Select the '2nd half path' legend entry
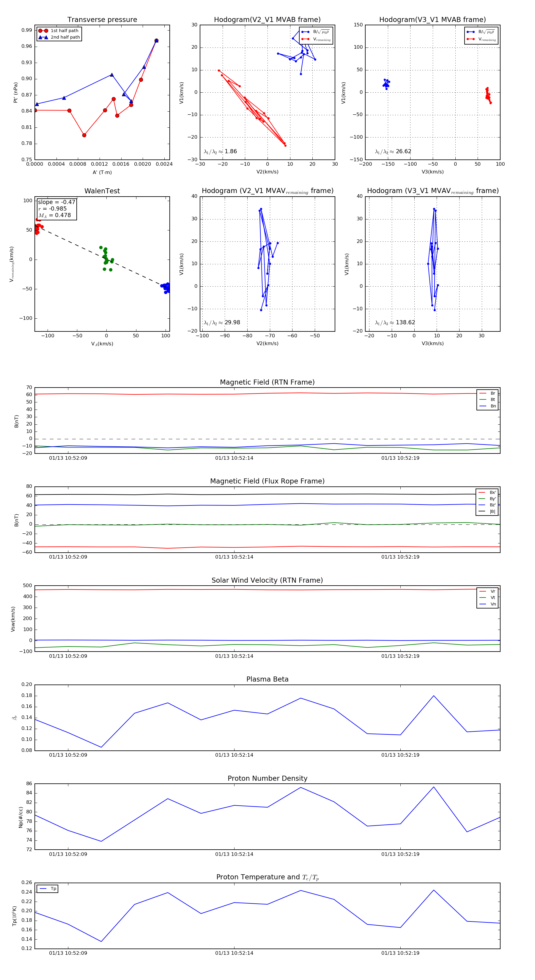 (x=59, y=37)
